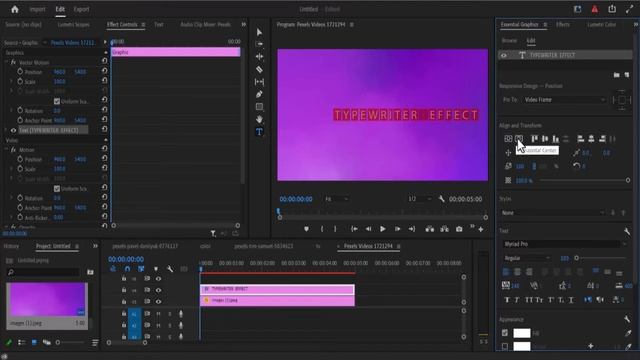Image resolution: width=640 pixels, height=360 pixels.
Task: Select the Track Select Forward tool
Action: pos(259,44)
